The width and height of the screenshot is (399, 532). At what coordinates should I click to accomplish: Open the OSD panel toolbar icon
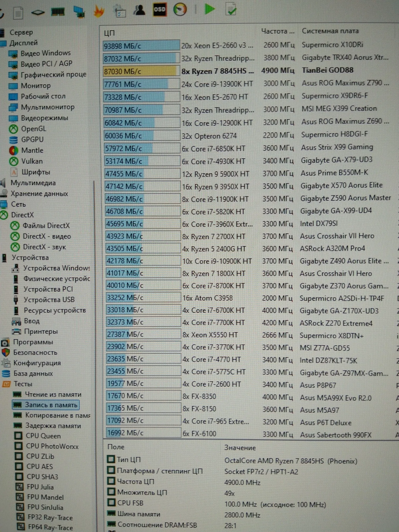click(x=160, y=10)
